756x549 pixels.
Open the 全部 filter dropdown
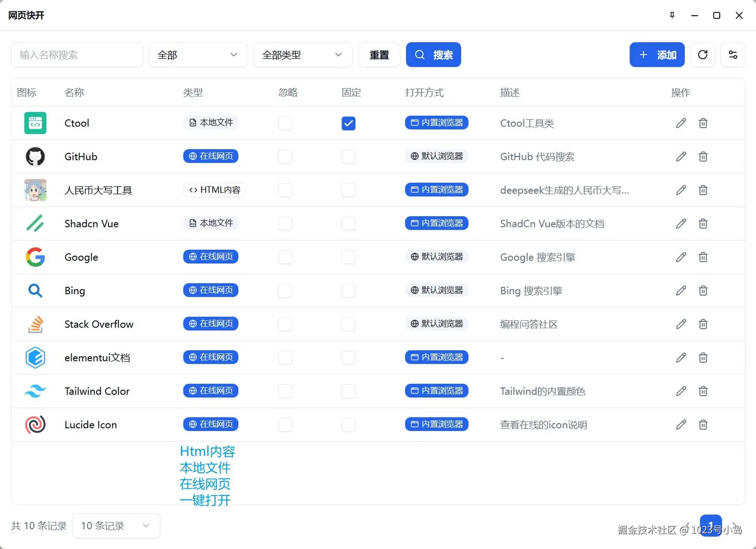[x=198, y=55]
